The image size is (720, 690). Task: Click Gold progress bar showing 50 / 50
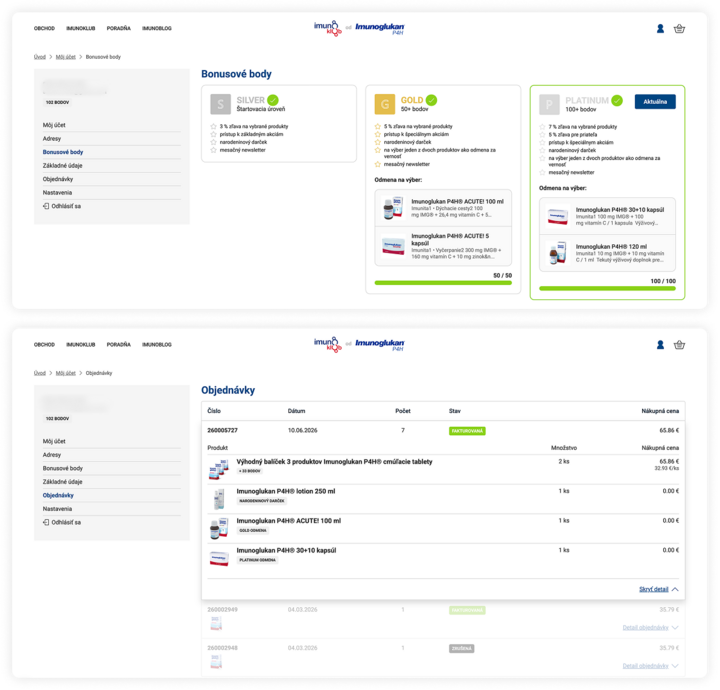(x=443, y=283)
